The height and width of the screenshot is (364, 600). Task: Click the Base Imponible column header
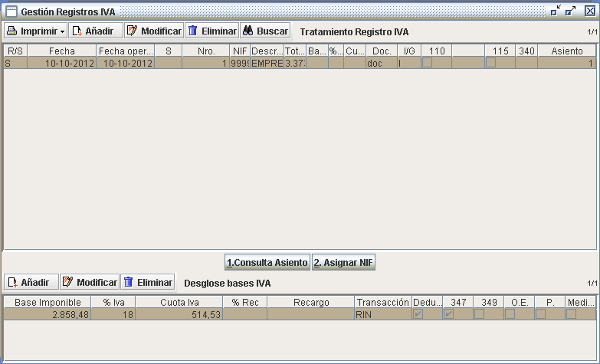tap(47, 302)
